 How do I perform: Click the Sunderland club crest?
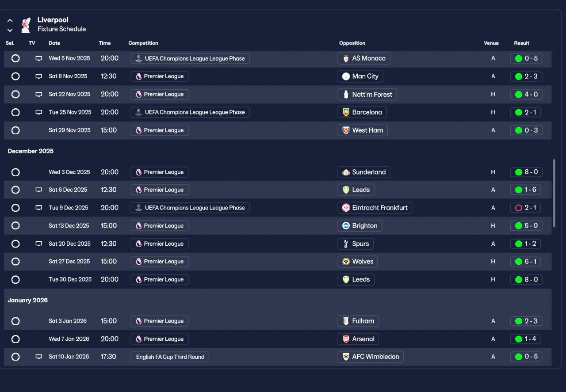coord(346,172)
